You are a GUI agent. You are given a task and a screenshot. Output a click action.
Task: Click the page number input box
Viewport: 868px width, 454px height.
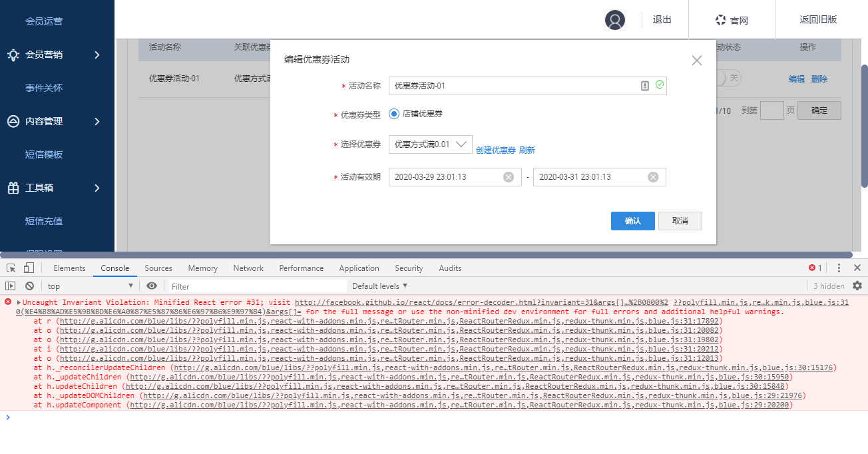pos(771,111)
